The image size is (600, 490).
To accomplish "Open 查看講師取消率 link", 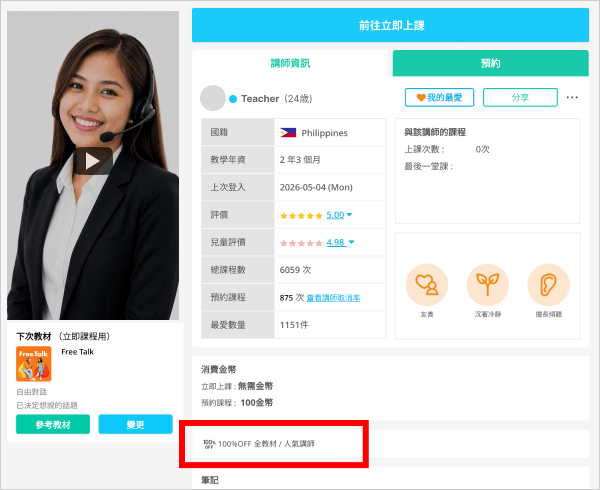I will 333,298.
